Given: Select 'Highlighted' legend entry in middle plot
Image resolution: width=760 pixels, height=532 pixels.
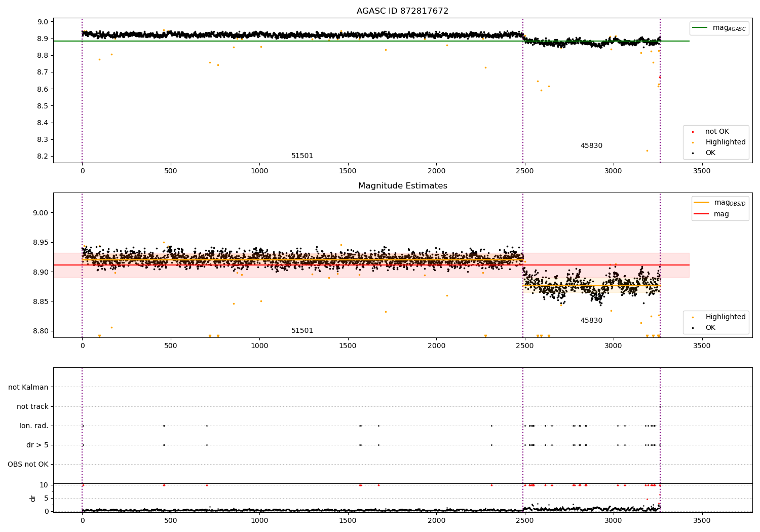Looking at the screenshot, I should tap(726, 317).
